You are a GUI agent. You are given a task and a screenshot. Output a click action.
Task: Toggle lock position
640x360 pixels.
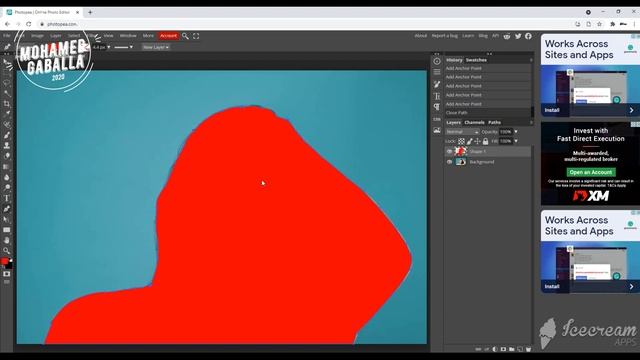[477, 141]
